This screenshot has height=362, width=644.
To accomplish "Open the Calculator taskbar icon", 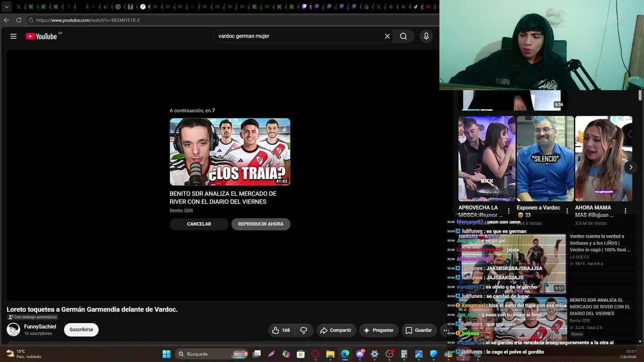I will pyautogui.click(x=404, y=354).
